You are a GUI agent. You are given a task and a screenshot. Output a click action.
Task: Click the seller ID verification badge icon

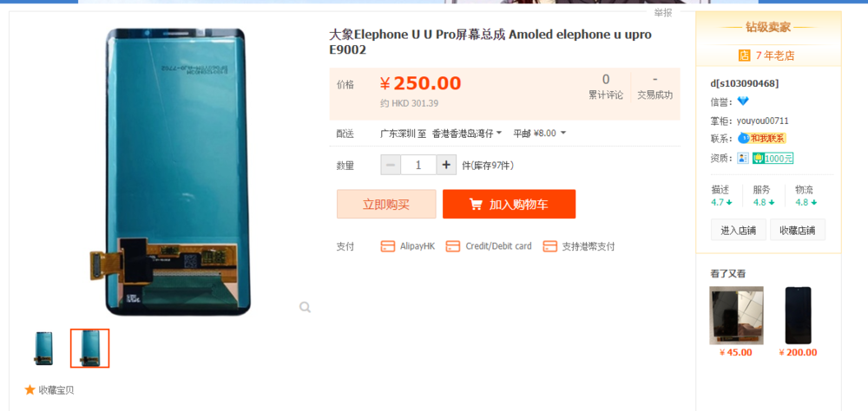click(743, 158)
